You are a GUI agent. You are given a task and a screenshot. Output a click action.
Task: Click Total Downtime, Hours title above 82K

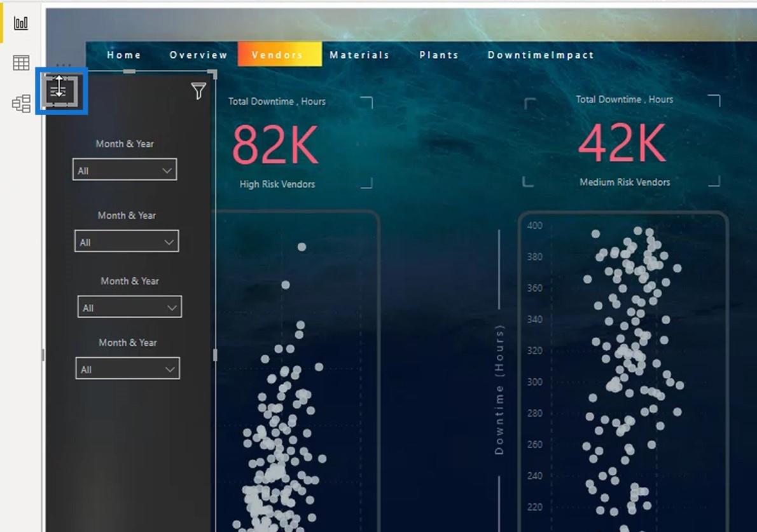click(277, 101)
